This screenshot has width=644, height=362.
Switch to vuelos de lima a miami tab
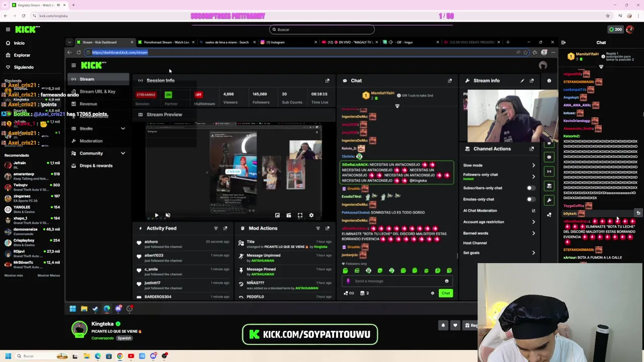tap(227, 42)
